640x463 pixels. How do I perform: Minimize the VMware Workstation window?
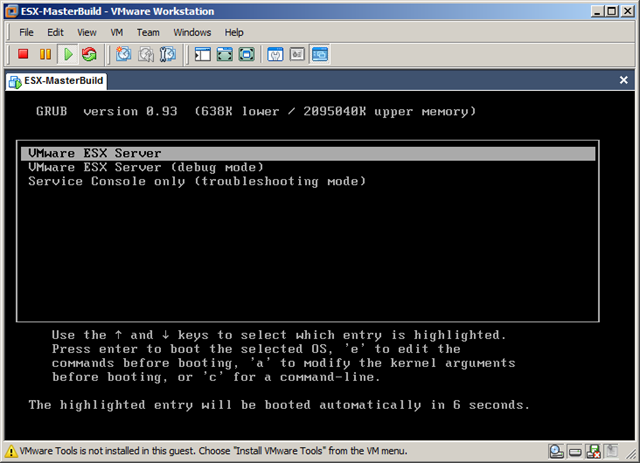coord(597,11)
